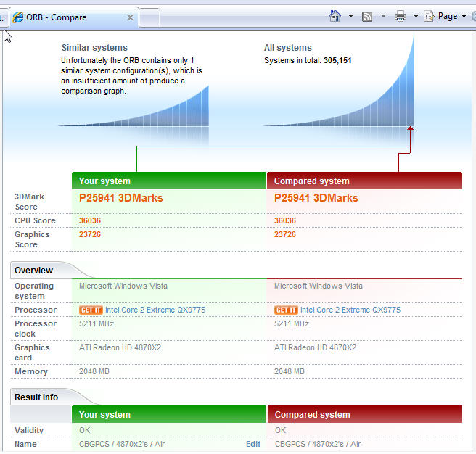The image size is (476, 454).
Task: Open the Home button dropdown arrow
Action: [x=350, y=16]
